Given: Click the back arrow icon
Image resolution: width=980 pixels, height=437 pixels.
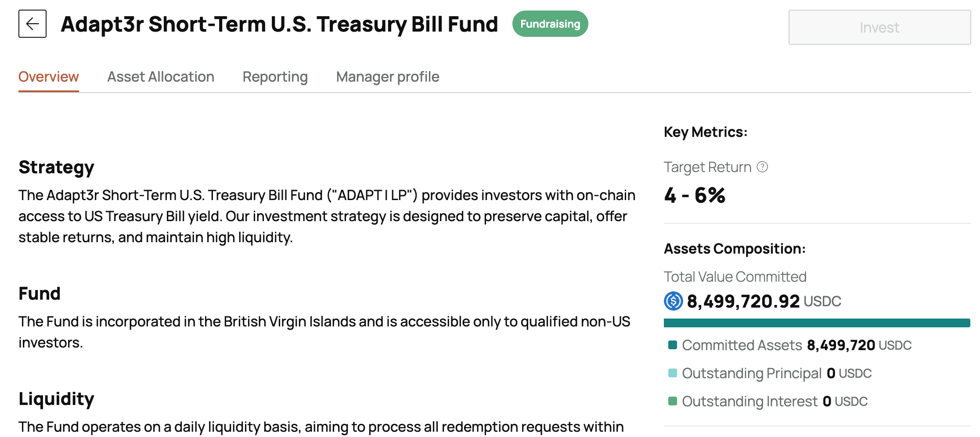Looking at the screenshot, I should pyautogui.click(x=32, y=24).
